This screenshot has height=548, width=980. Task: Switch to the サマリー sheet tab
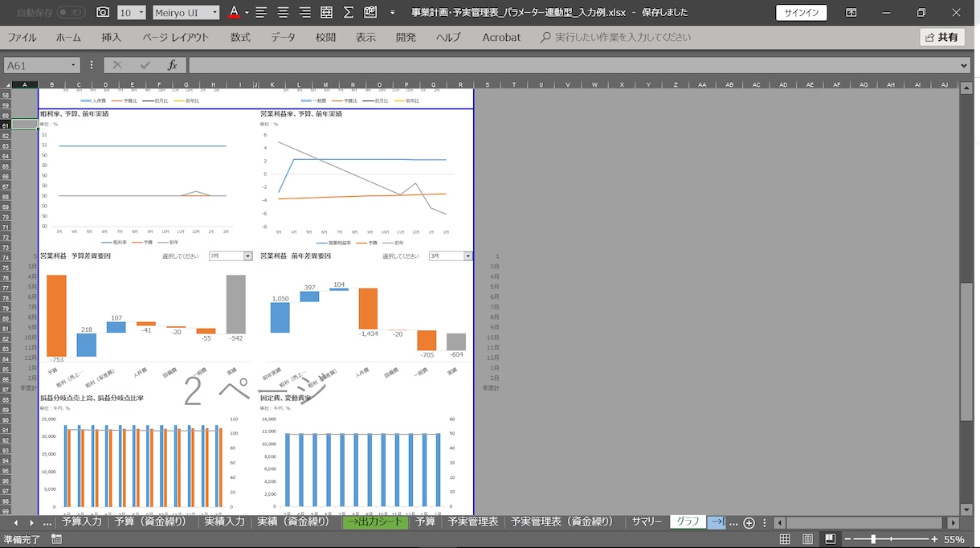pyautogui.click(x=647, y=522)
